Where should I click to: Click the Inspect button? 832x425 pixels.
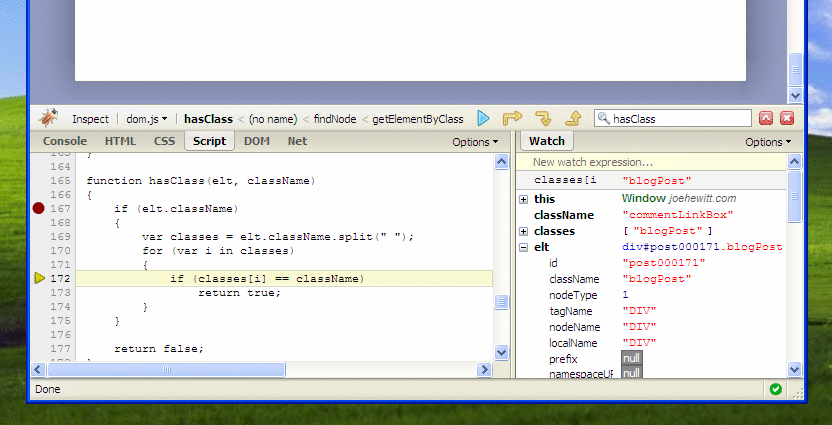(x=90, y=118)
